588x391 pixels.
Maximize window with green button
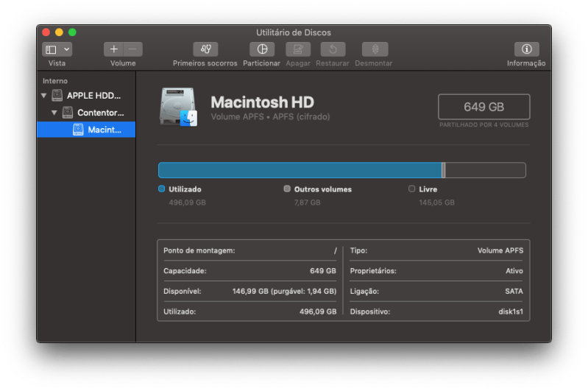(x=72, y=32)
